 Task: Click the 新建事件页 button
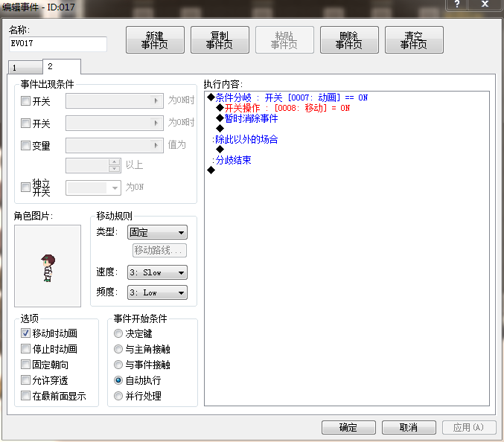pyautogui.click(x=156, y=40)
